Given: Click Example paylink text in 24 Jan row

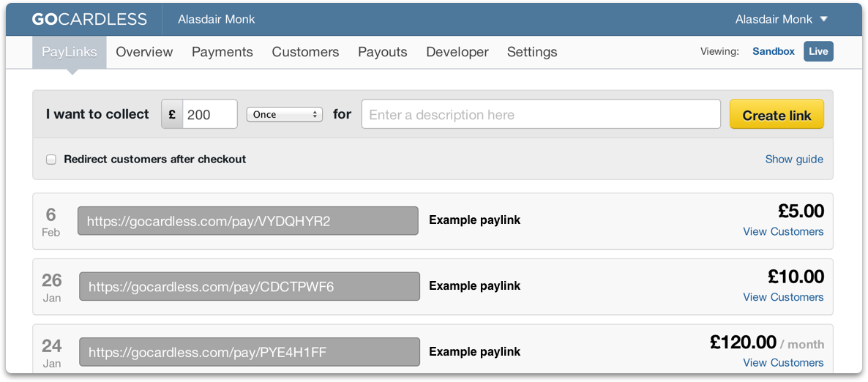Looking at the screenshot, I should pos(475,351).
